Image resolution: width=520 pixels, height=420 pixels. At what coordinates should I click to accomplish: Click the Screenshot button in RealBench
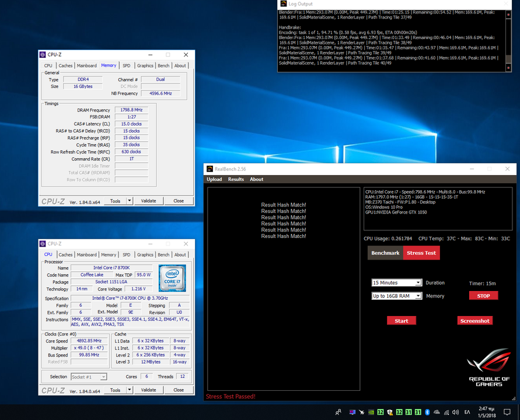click(x=474, y=321)
